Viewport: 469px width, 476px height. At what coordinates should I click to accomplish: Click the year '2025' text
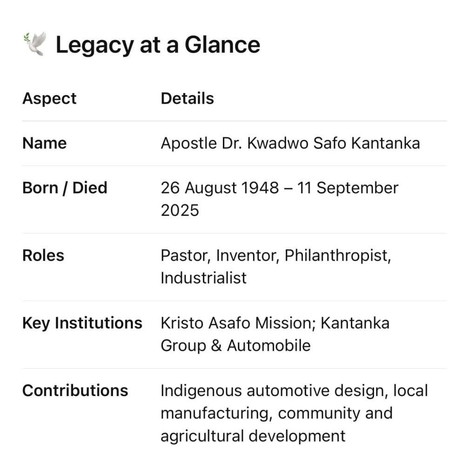180,211
